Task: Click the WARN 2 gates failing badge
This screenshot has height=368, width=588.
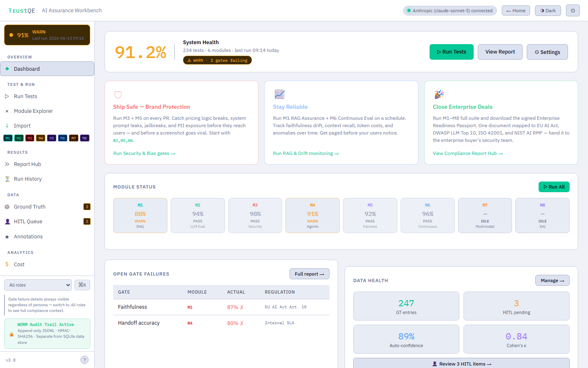Action: tap(217, 60)
